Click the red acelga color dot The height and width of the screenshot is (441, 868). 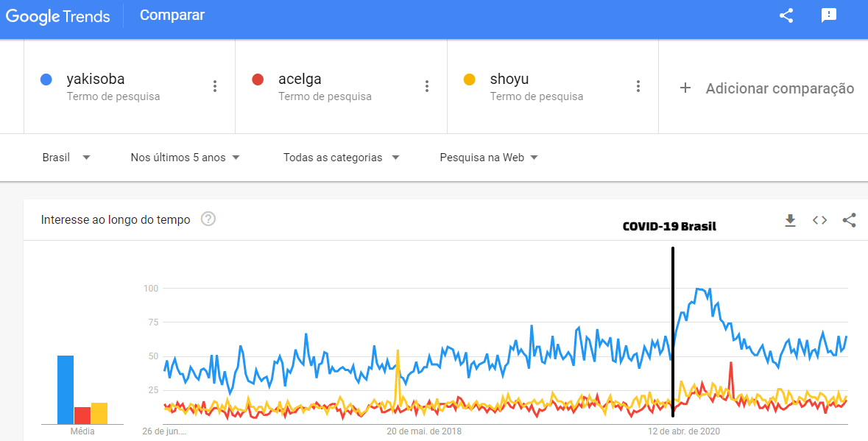[258, 79]
